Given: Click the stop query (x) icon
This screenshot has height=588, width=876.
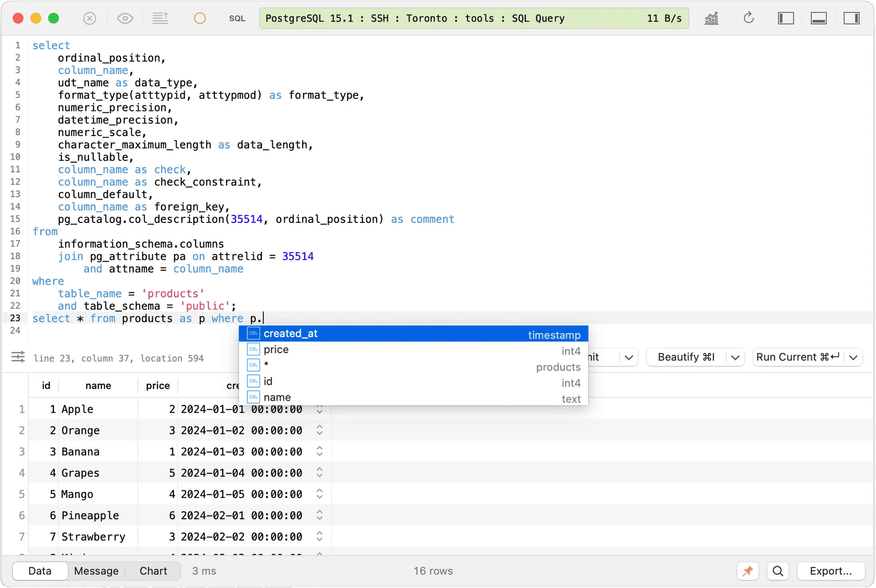Looking at the screenshot, I should tap(89, 18).
